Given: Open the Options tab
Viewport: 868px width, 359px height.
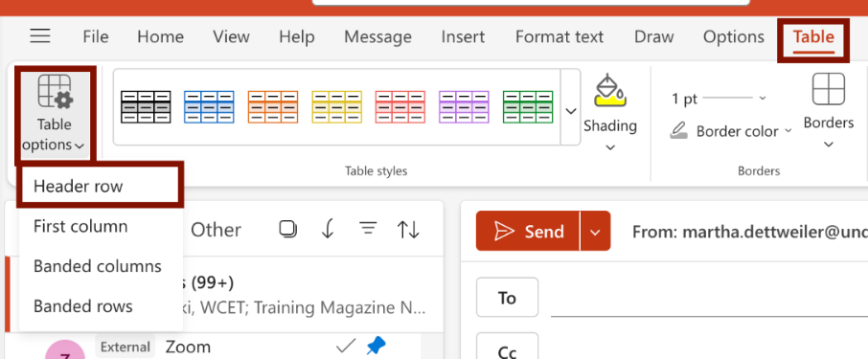Looking at the screenshot, I should pyautogui.click(x=734, y=37).
